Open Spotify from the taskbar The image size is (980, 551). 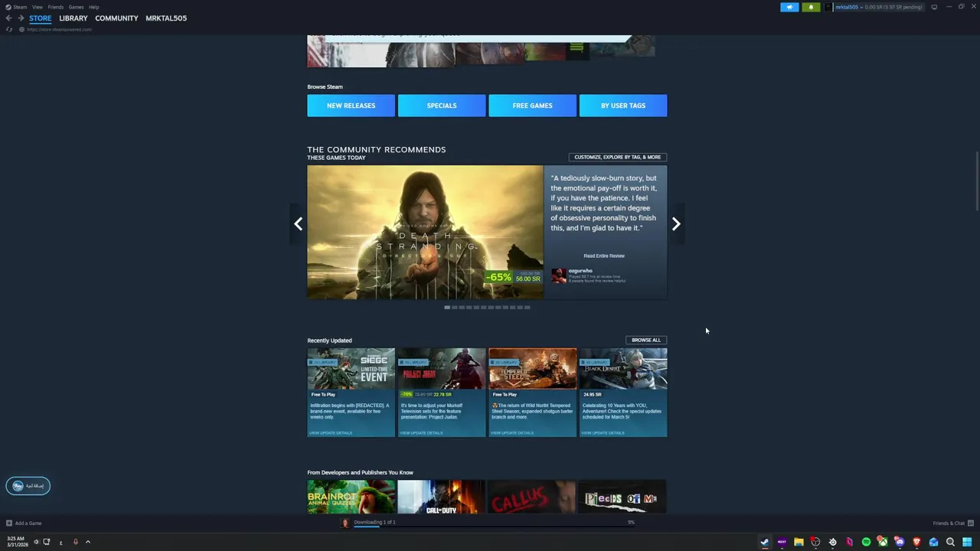coord(866,542)
